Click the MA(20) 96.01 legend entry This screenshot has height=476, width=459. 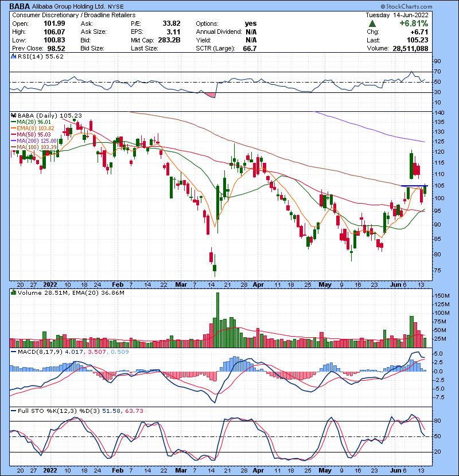34,122
